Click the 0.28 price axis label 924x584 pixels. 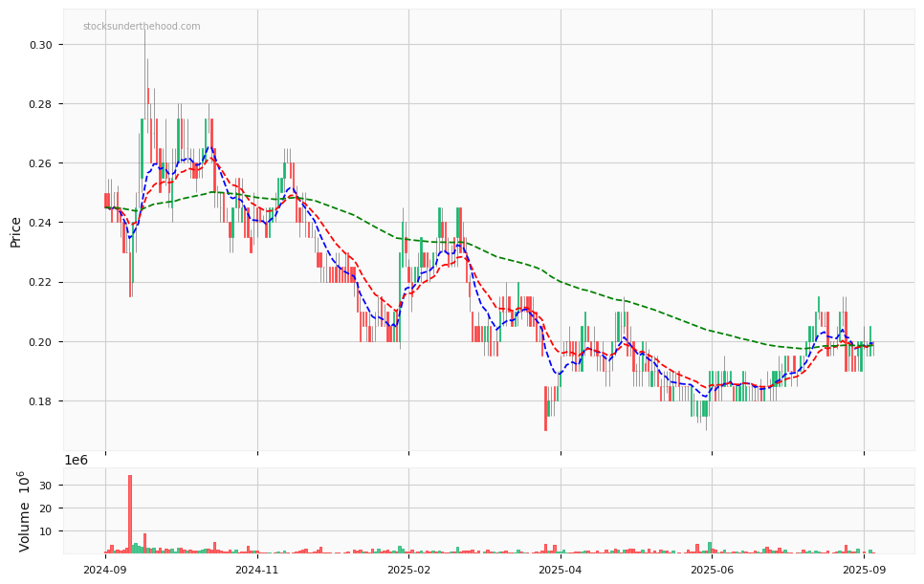(41, 104)
